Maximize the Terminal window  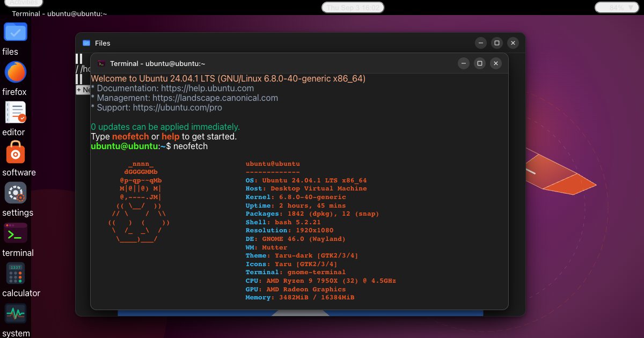point(480,63)
